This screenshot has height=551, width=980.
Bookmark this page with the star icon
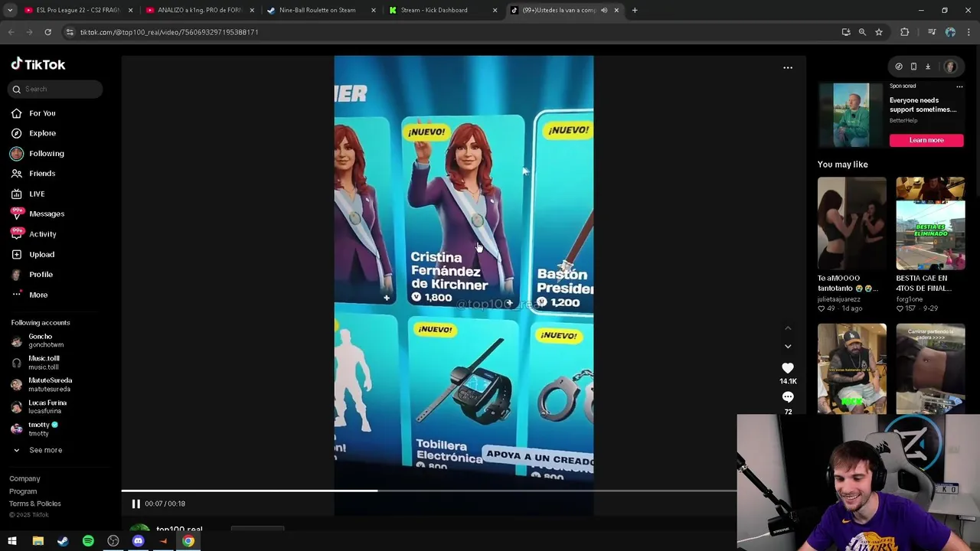click(x=879, y=32)
